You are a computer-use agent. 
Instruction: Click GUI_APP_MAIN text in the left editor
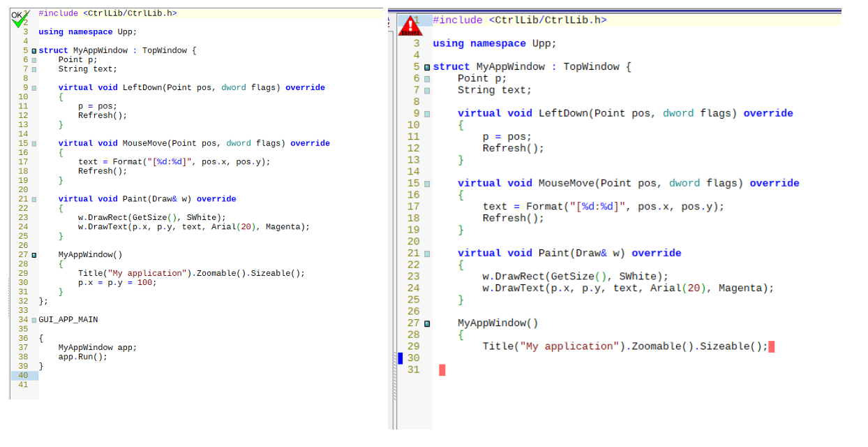68,320
